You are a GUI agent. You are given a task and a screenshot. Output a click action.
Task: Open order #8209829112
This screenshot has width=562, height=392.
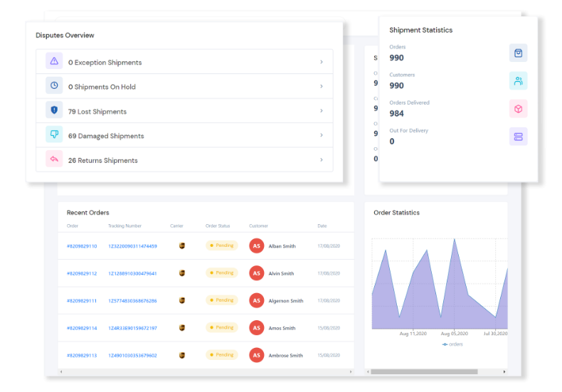point(82,273)
